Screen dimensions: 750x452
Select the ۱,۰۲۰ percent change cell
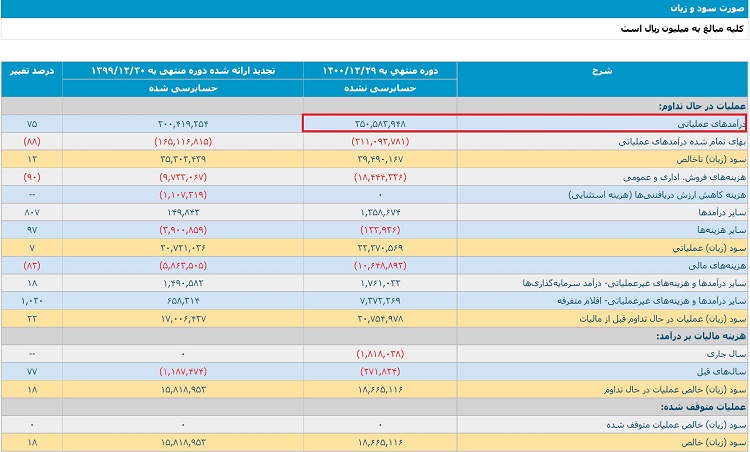point(32,301)
